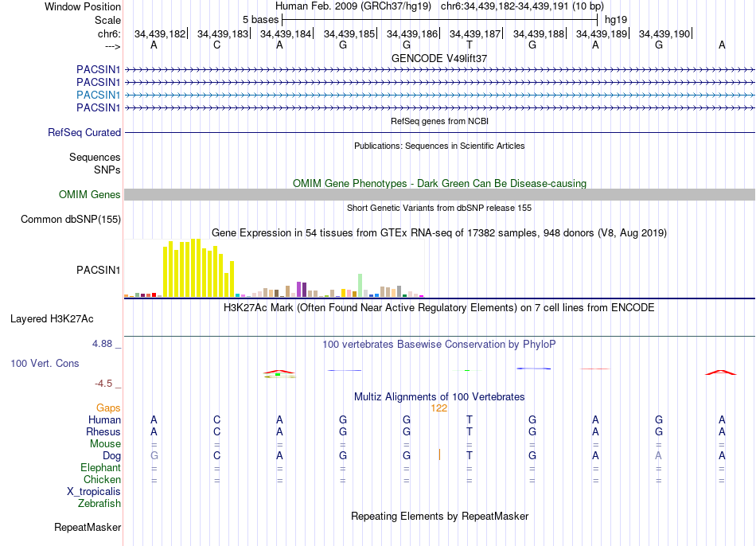The image size is (756, 546).
Task: Click the Gaps row label
Action: point(108,408)
